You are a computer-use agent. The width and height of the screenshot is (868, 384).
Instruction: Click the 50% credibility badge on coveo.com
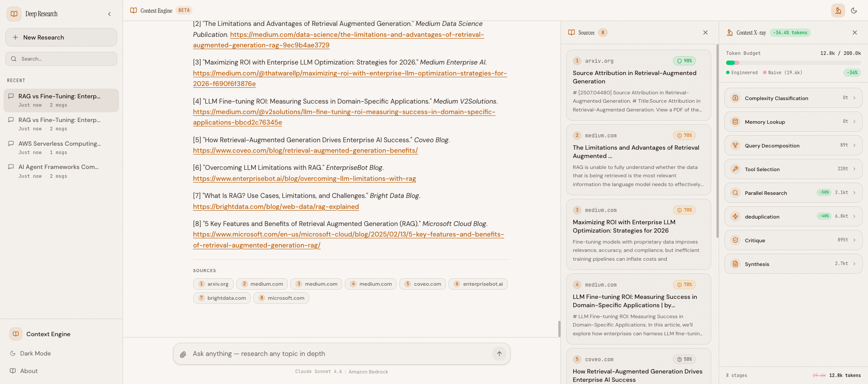[x=684, y=359]
